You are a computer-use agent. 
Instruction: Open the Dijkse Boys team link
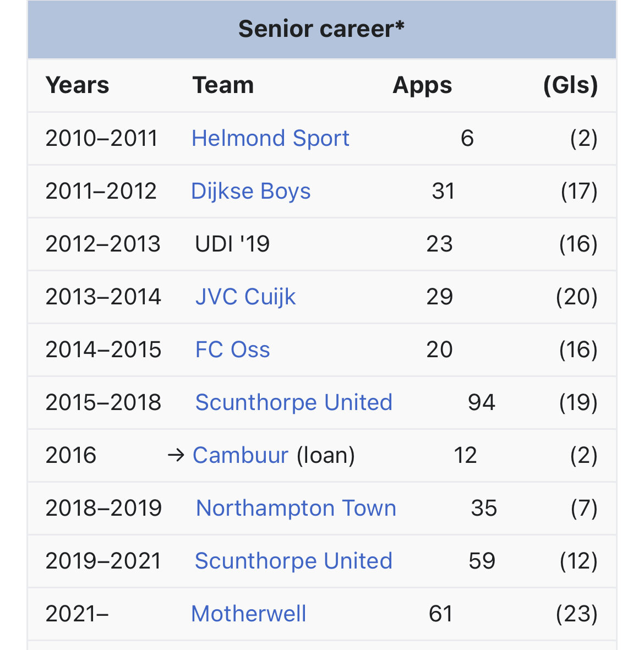point(251,192)
